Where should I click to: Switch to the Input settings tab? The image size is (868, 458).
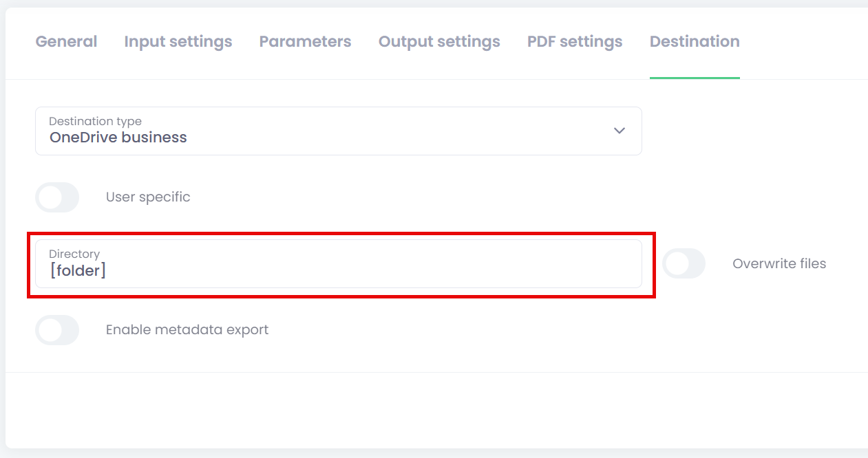point(178,41)
